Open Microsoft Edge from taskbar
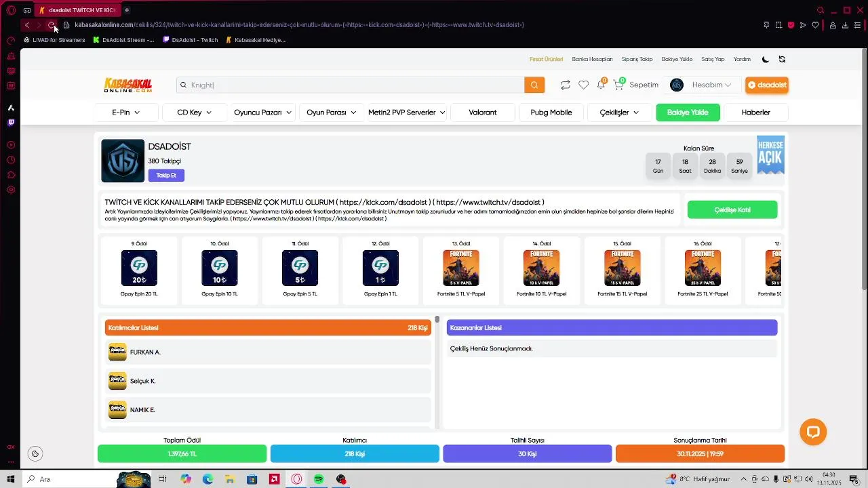Image resolution: width=868 pixels, height=488 pixels. (208, 479)
